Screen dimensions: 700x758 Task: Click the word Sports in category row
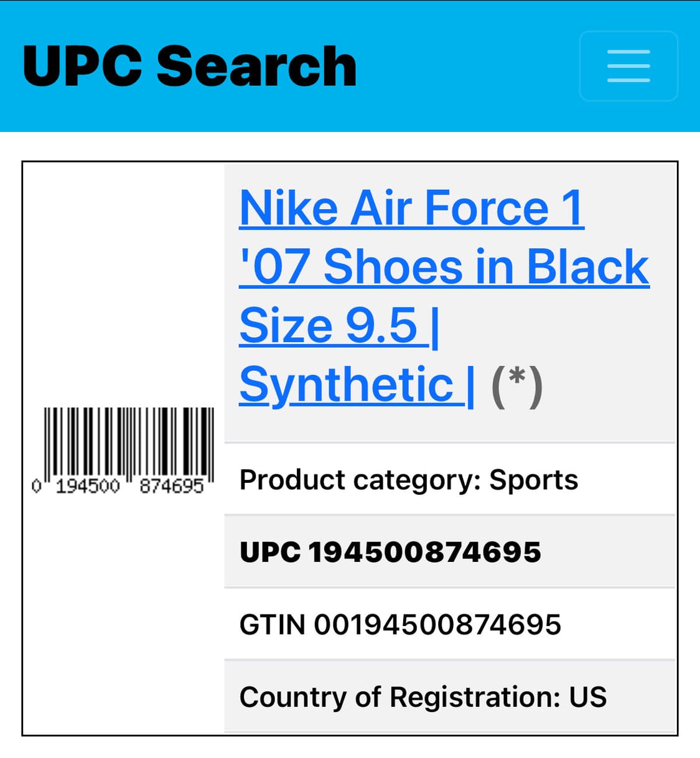coord(534,480)
